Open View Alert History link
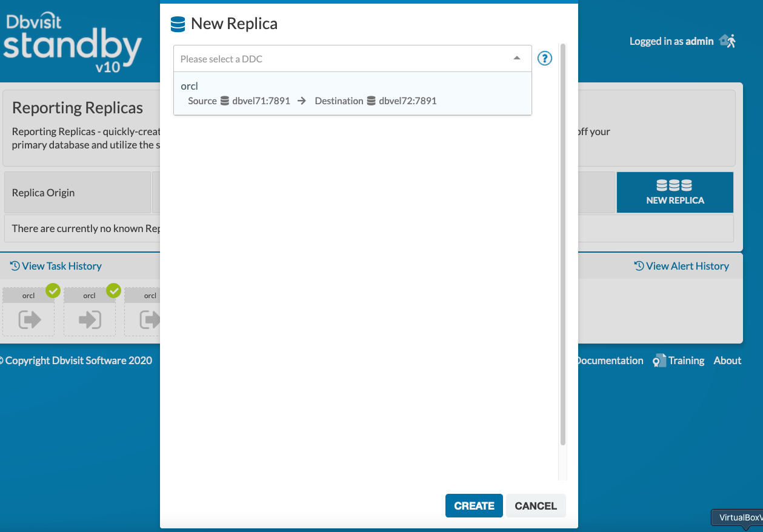The height and width of the screenshot is (532, 763). pyautogui.click(x=681, y=266)
